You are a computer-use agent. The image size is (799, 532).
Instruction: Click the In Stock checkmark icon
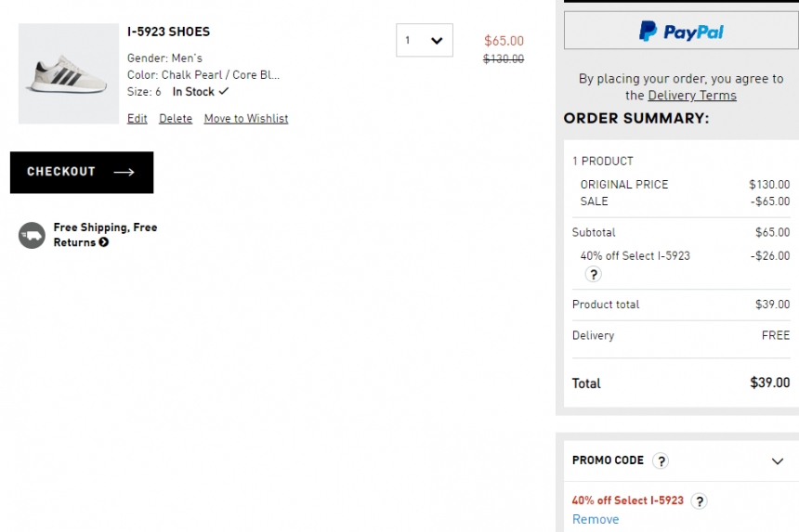pos(224,91)
